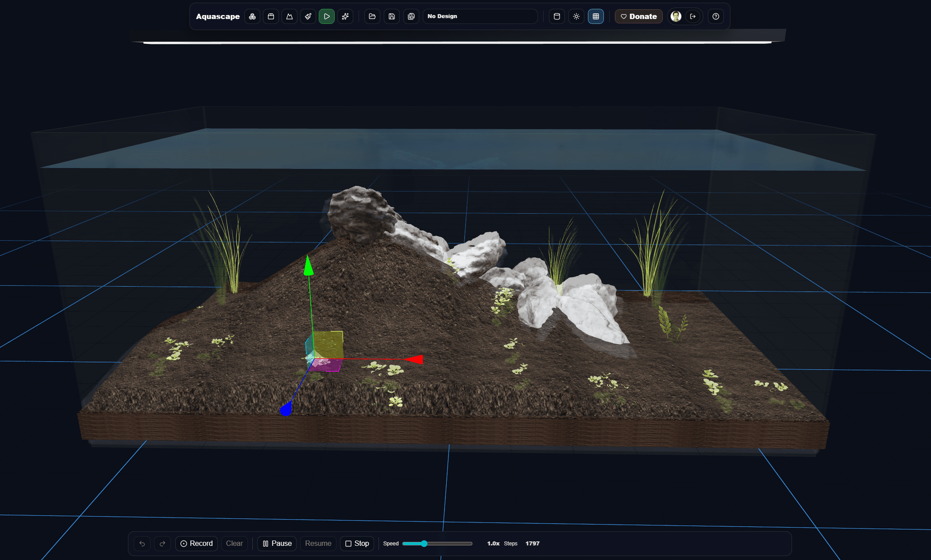Viewport: 931px width, 560px height.
Task: Click the Speed slider handle
Action: (x=424, y=544)
